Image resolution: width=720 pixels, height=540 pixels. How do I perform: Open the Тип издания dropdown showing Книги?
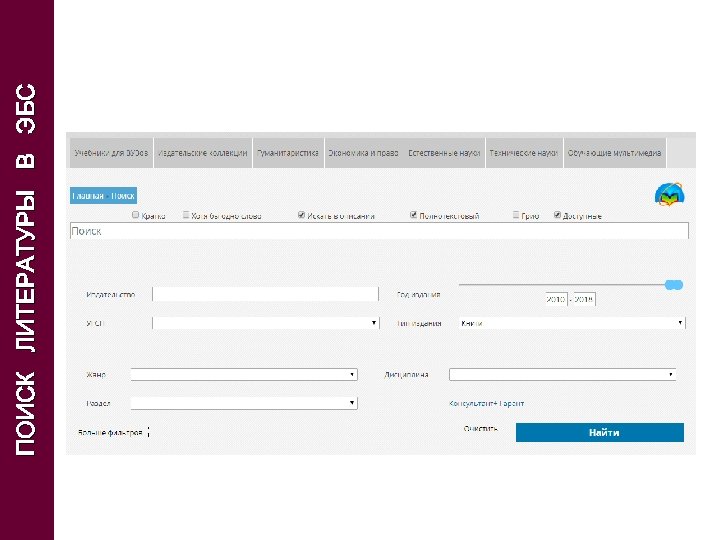tap(572, 323)
